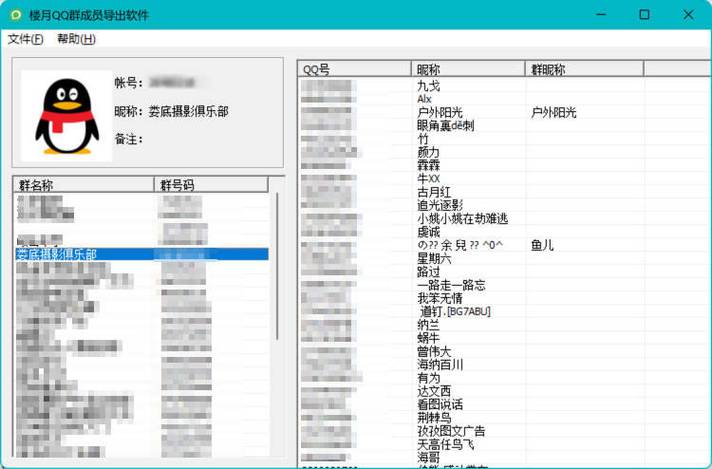Select member 竹
This screenshot has height=469, width=712.
(x=423, y=138)
